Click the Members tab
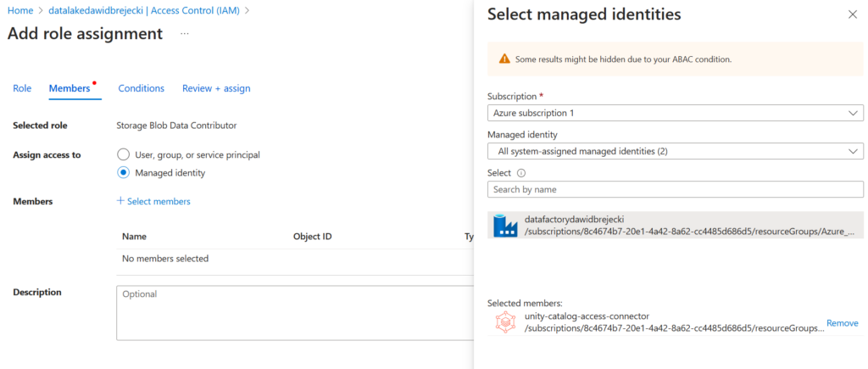This screenshot has width=868, height=369. point(70,88)
